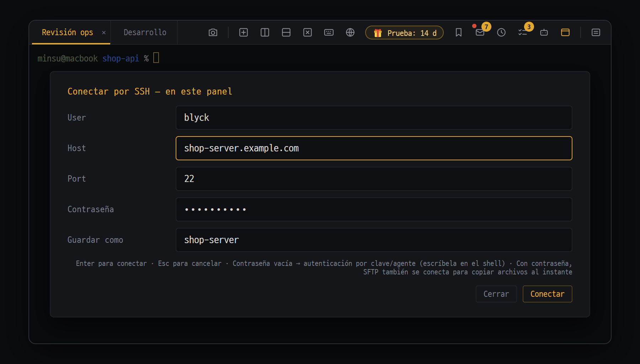Click the camera screenshot icon

click(213, 33)
